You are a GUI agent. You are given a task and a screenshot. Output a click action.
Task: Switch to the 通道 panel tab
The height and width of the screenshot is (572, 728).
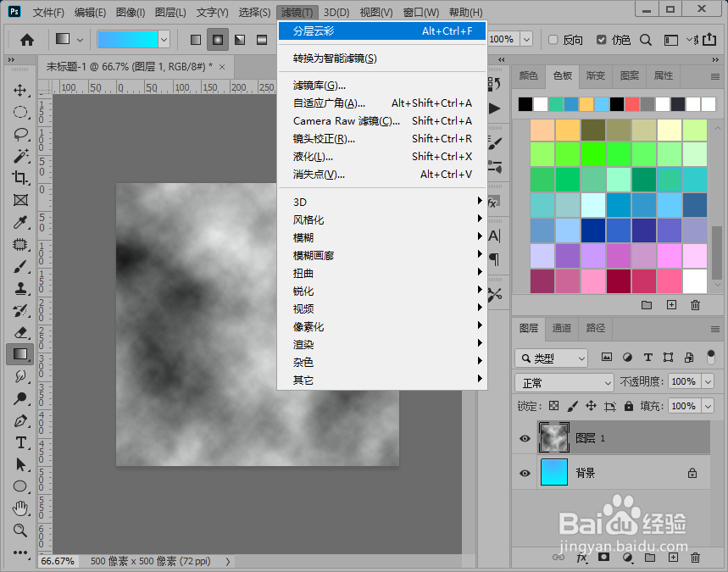(x=561, y=328)
